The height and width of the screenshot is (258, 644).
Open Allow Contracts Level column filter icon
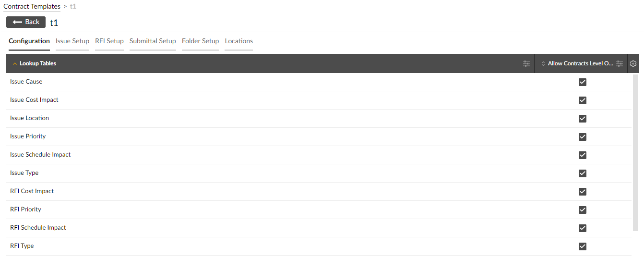(x=620, y=63)
